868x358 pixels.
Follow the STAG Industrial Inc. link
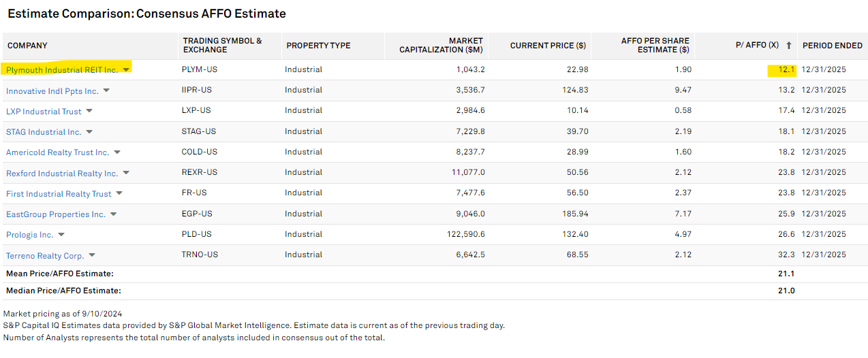pyautogui.click(x=44, y=132)
